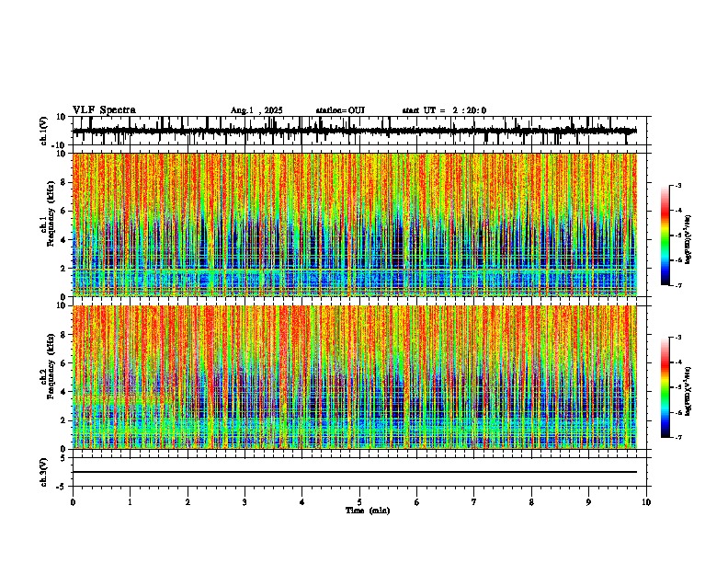Viewport: 728px width, 563px height.
Task: Click the 'station=OUJ' header label
Action: 340,110
